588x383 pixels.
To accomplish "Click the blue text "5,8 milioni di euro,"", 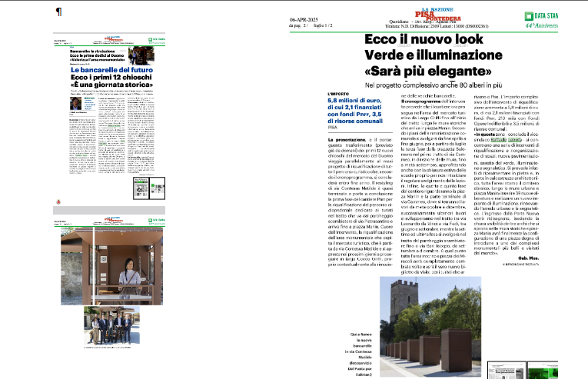I will pyautogui.click(x=354, y=101).
